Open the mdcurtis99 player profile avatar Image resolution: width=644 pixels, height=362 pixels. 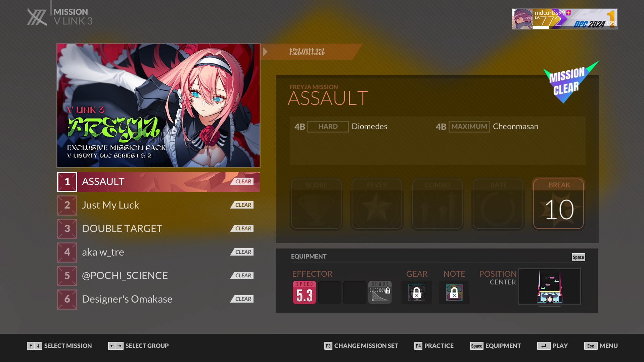(x=522, y=19)
